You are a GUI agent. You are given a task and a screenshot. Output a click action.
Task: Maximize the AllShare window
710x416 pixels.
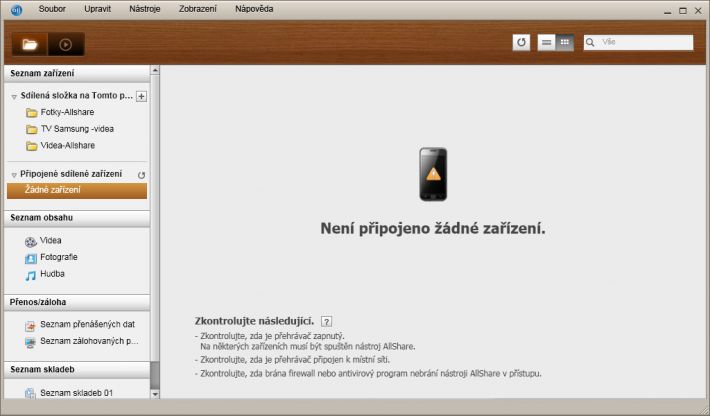(683, 11)
